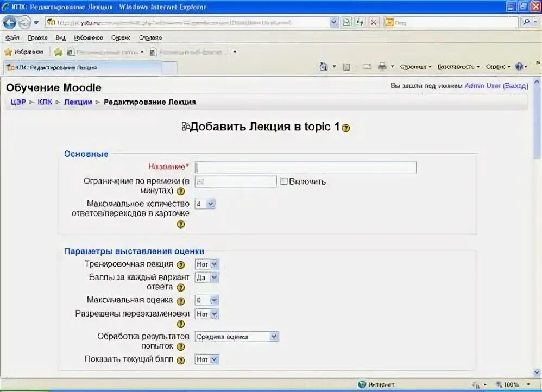Click the Home page icon in command bar
Screen dimensions: 542x392
[324, 67]
